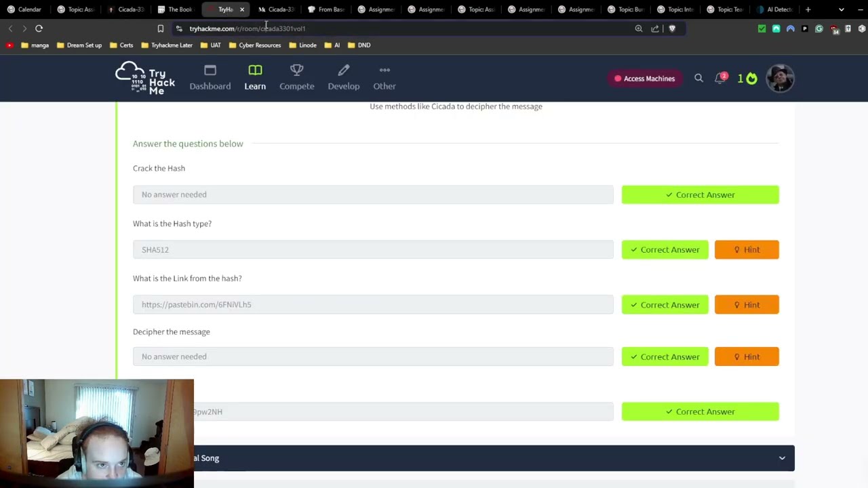The width and height of the screenshot is (868, 488).
Task: Open the Certs bookmarks folder
Action: (x=121, y=45)
